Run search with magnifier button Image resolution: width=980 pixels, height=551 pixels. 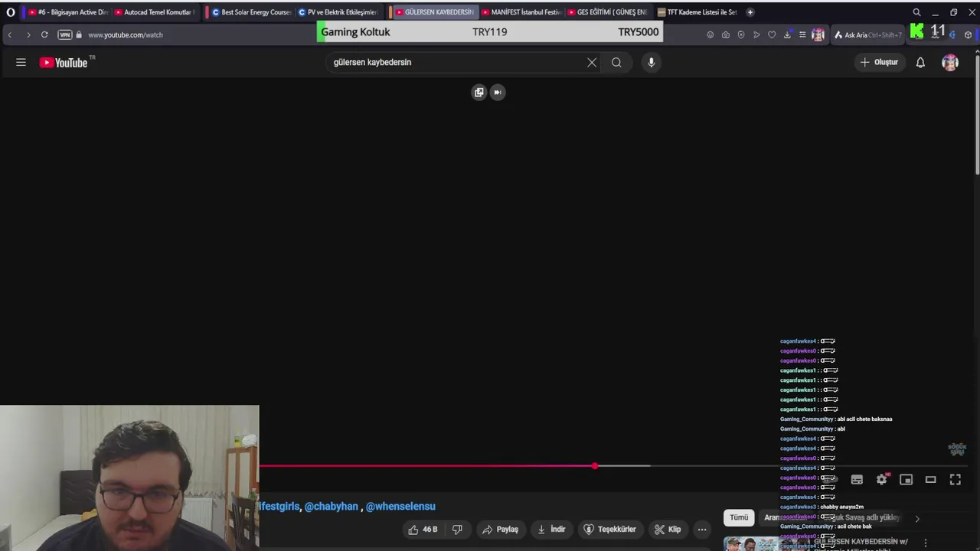[616, 63]
